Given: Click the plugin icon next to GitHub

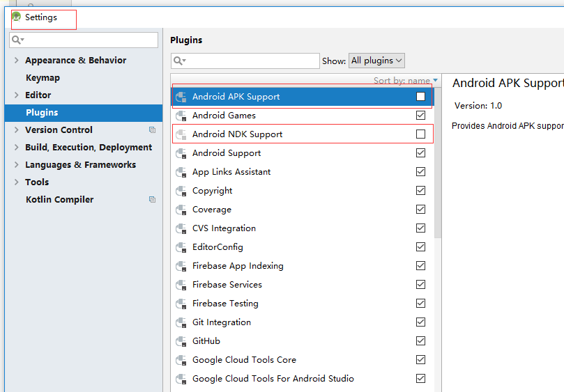Looking at the screenshot, I should pyautogui.click(x=181, y=341).
